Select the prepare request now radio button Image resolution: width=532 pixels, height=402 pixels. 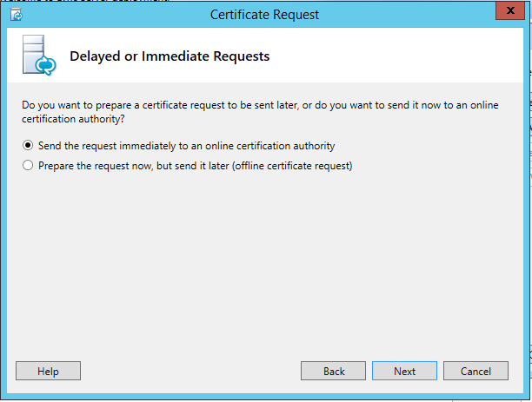(29, 166)
